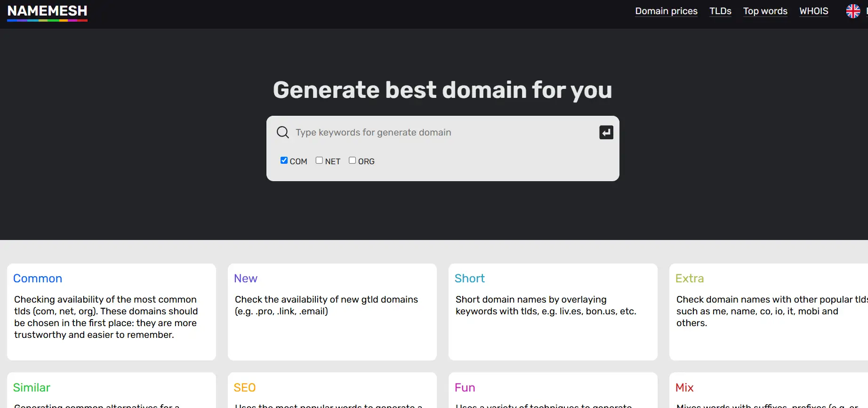868x408 pixels.
Task: Open the Top words link
Action: click(765, 11)
